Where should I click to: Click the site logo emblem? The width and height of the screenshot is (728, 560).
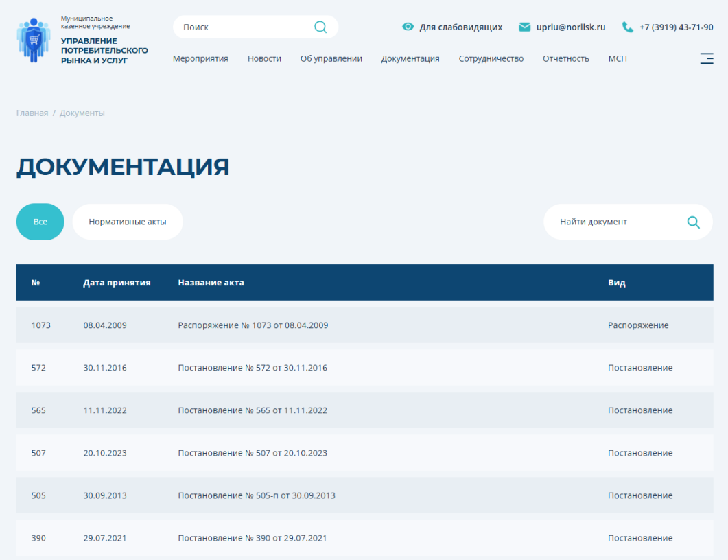(34, 40)
